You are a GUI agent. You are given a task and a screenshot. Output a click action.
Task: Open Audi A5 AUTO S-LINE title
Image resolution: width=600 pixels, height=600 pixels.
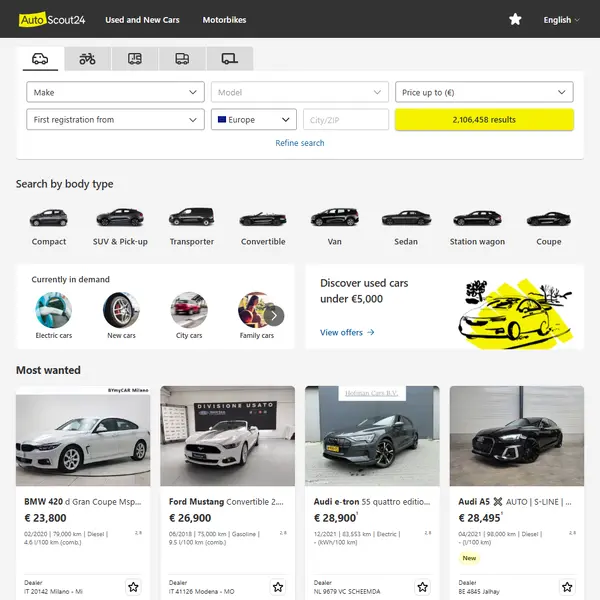click(x=515, y=502)
